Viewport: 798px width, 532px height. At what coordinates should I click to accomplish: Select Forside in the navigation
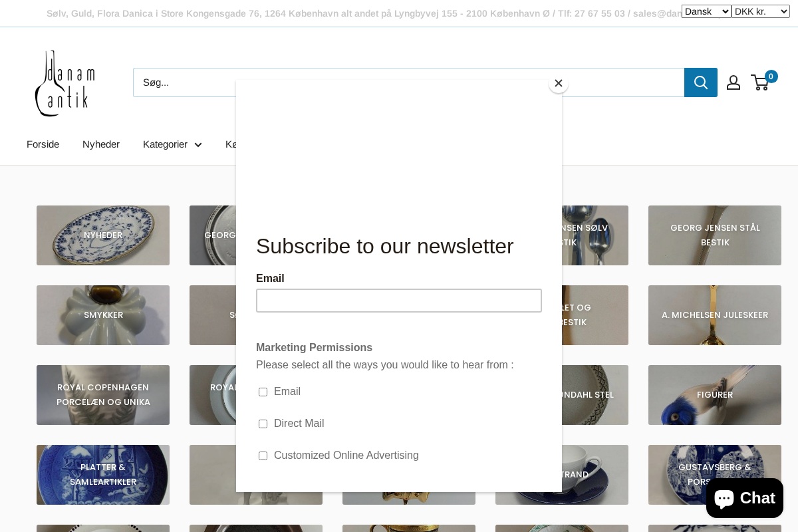43,144
